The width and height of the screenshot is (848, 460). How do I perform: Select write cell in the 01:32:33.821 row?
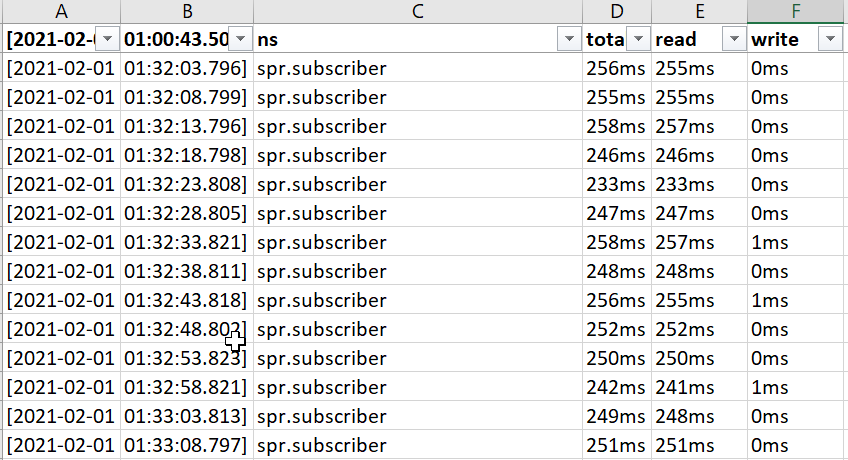click(x=796, y=243)
